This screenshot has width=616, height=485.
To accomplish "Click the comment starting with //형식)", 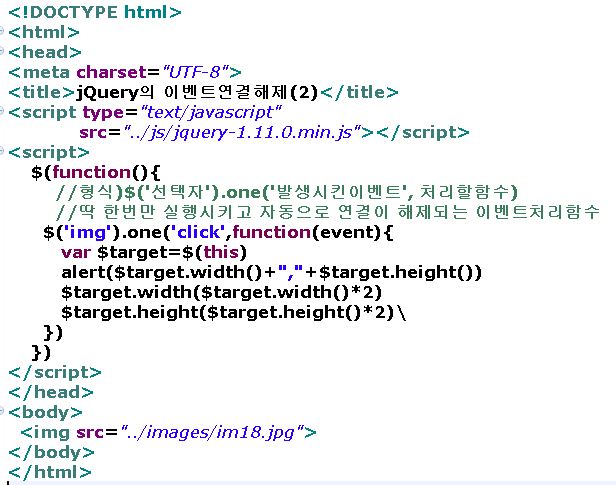I will (288, 192).
